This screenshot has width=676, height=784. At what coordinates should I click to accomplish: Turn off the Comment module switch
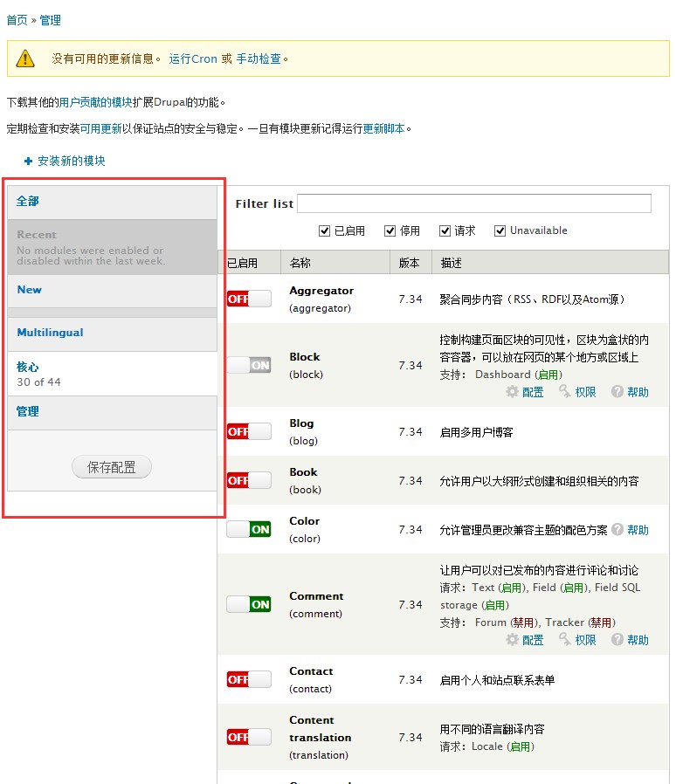tap(249, 604)
